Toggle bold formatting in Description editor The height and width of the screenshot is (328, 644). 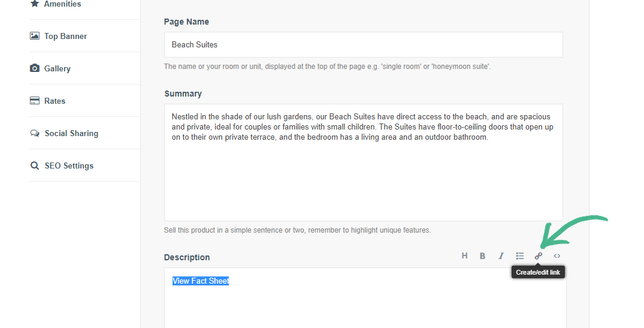(x=482, y=256)
